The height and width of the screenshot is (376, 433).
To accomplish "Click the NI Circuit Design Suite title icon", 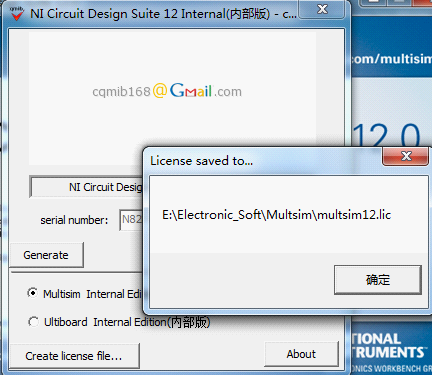I will coord(16,13).
